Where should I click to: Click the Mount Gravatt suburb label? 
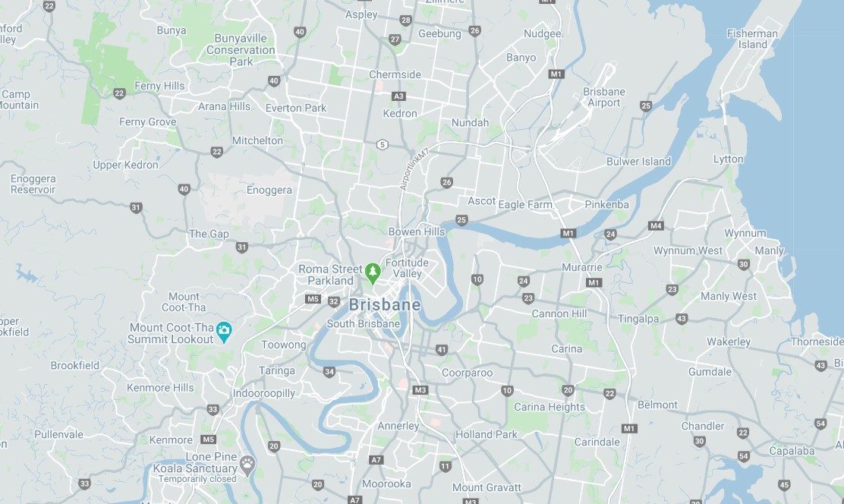[x=487, y=487]
